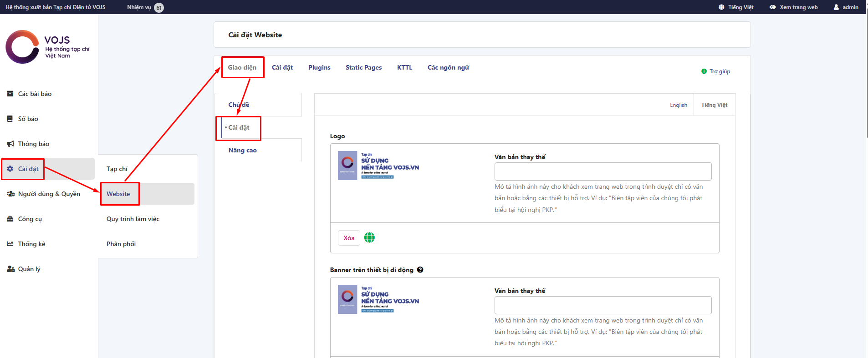Open Xem trang web link
The width and height of the screenshot is (868, 358).
tap(794, 7)
